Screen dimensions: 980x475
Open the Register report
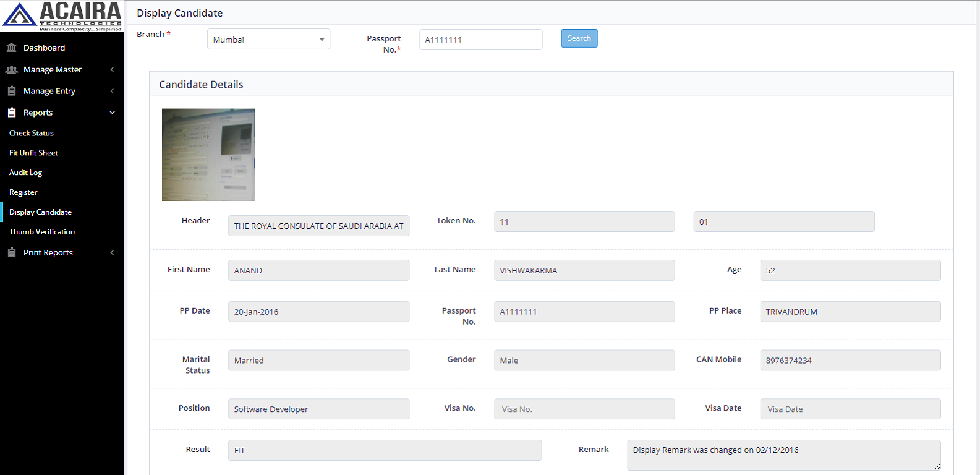click(x=23, y=192)
